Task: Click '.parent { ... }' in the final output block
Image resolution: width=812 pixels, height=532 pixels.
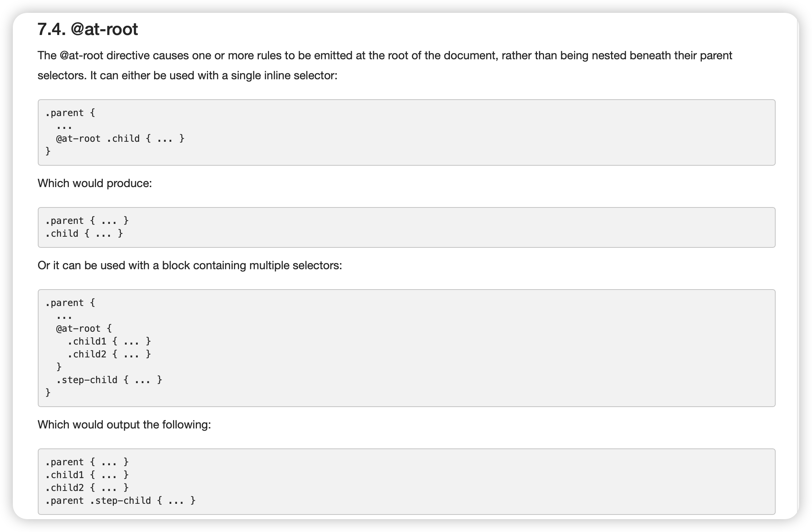Action: pyautogui.click(x=87, y=462)
